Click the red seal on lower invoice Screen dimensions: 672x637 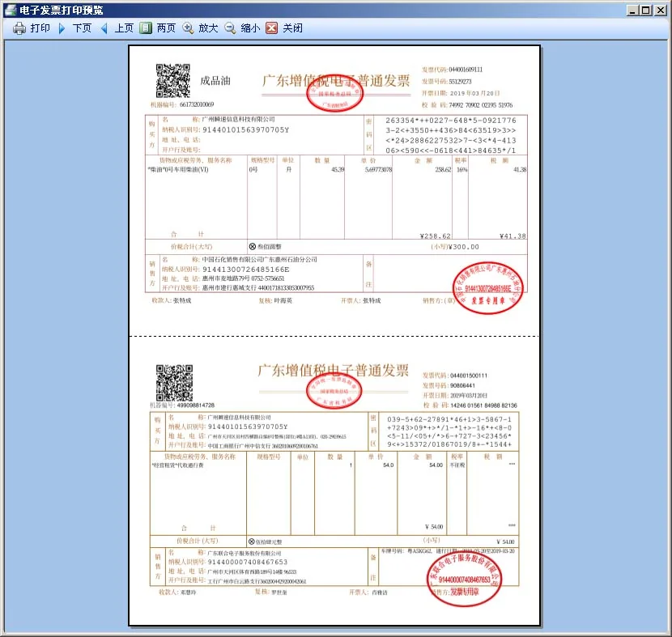(x=464, y=579)
